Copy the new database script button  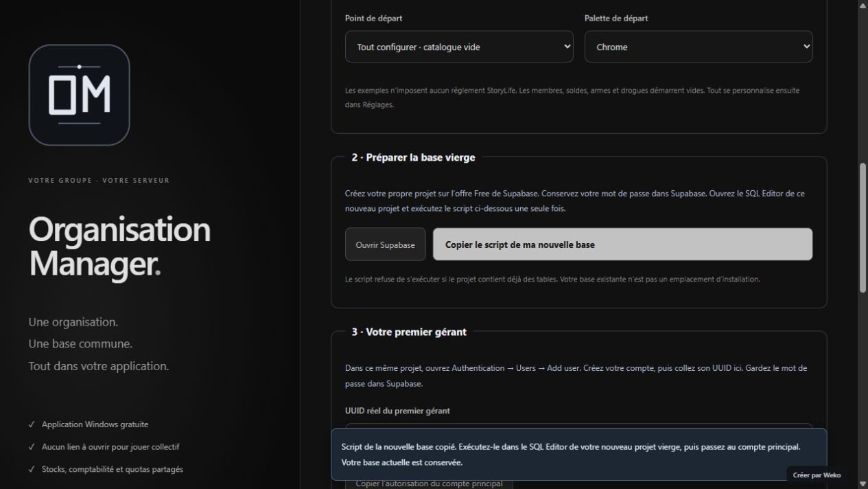[622, 244]
